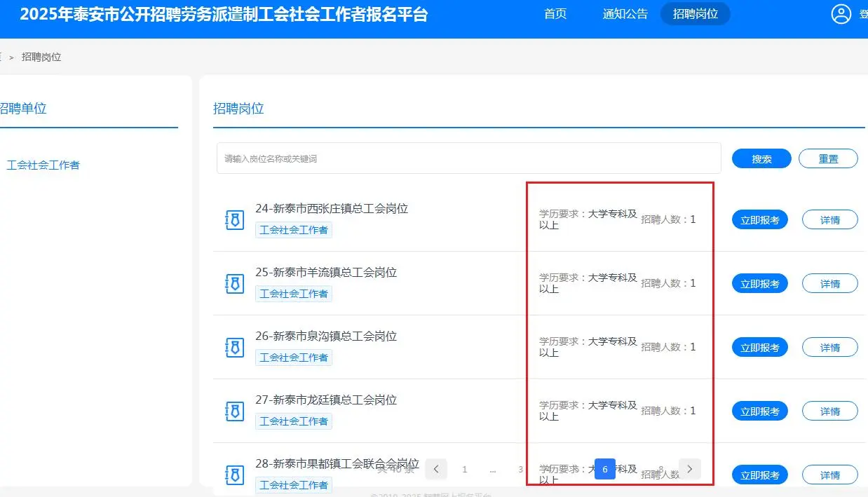Screen dimensions: 868x497
Task: Click the badge icon beside 28-新泰市果都镇工会联合会岗位
Action: click(x=234, y=475)
